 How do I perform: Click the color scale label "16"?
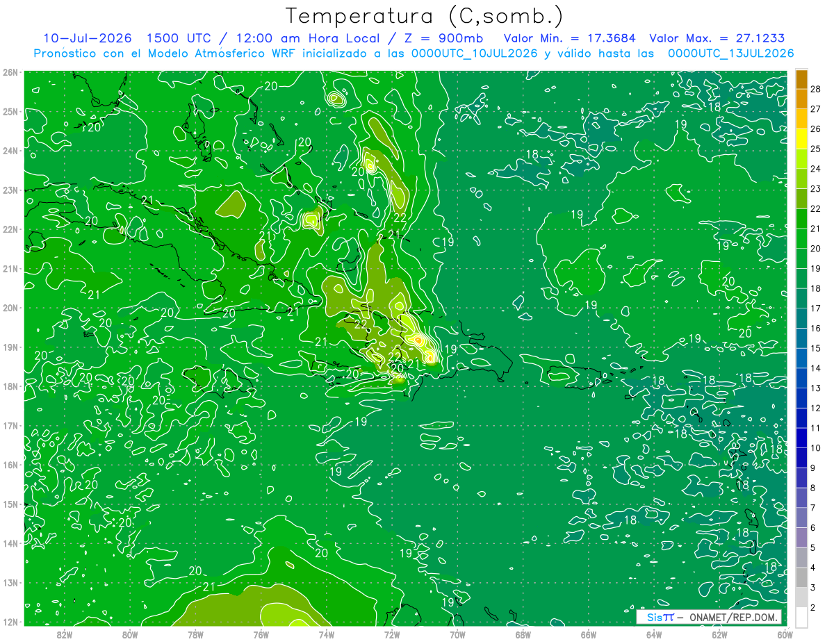(x=817, y=328)
